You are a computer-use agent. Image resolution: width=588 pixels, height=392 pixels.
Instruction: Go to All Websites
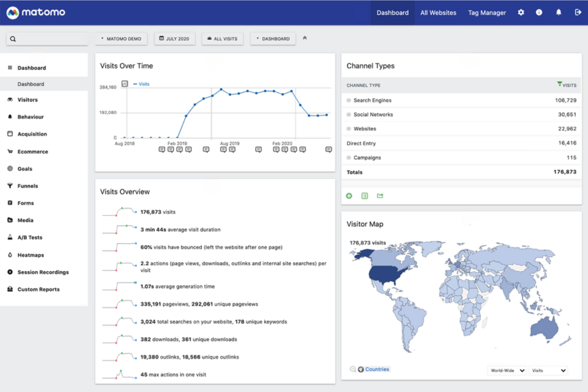438,12
